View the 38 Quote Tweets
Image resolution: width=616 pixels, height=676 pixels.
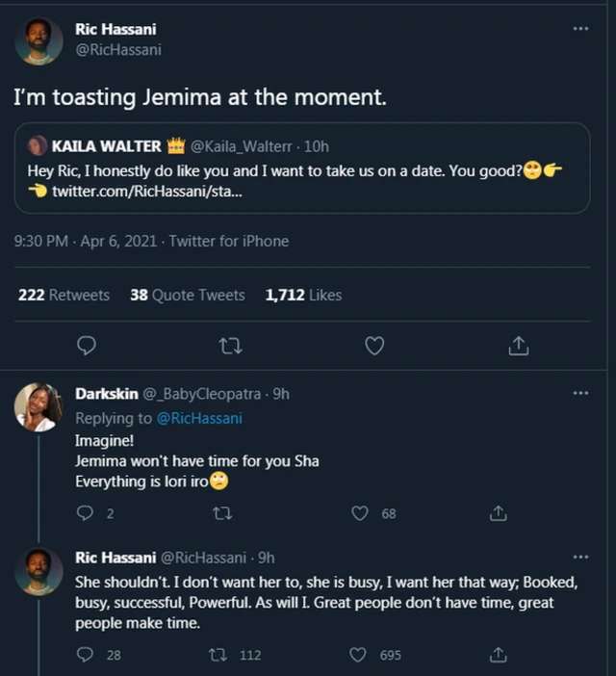click(188, 295)
